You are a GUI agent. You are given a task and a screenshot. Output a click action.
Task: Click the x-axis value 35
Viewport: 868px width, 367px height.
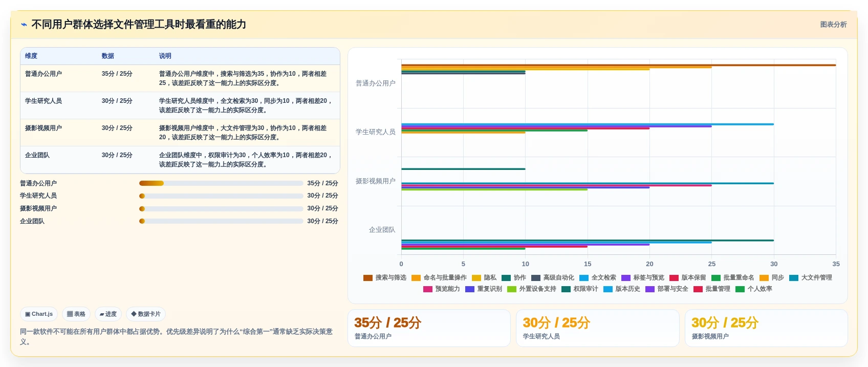click(x=836, y=264)
